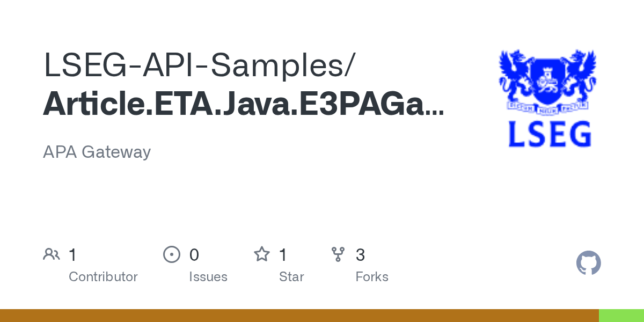Click the Contributor label
This screenshot has height=322, width=644.
(103, 277)
